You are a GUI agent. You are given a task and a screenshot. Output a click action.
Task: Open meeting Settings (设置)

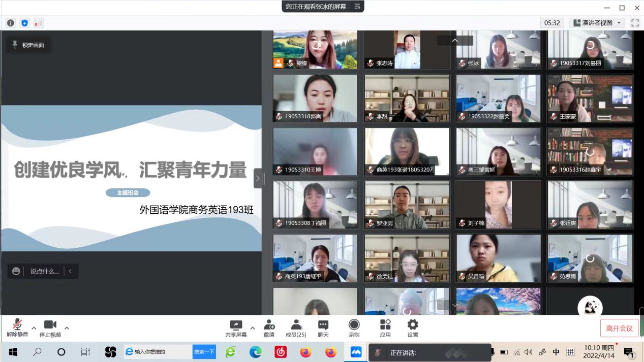pos(413,328)
